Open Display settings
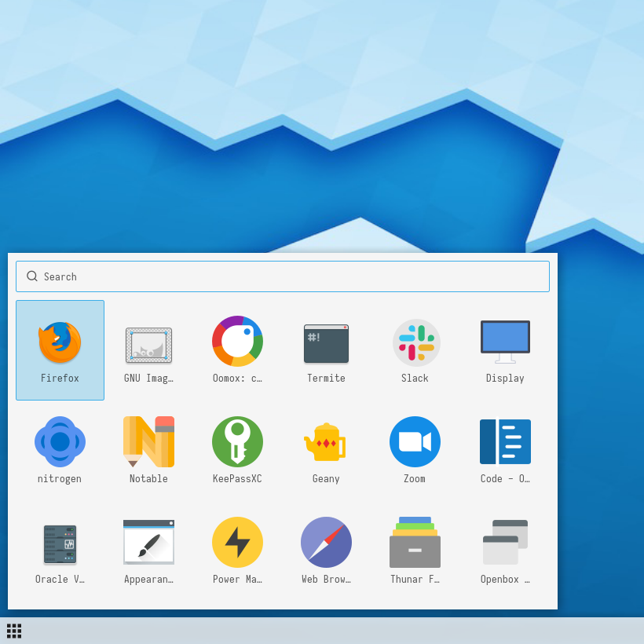This screenshot has height=644, width=644. (x=505, y=350)
